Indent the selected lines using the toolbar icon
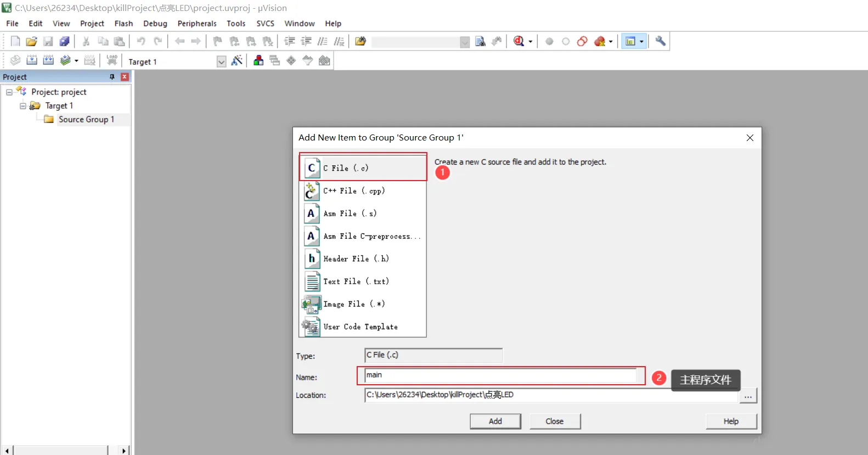This screenshot has width=868, height=455. tap(290, 41)
